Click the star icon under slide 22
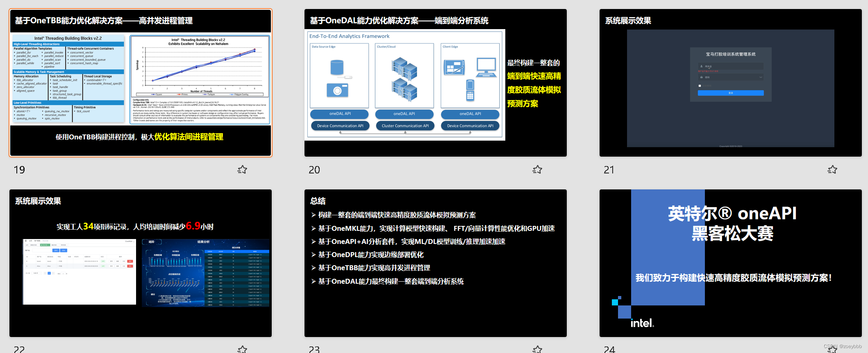Screen dimensions: 868x353 (242, 349)
